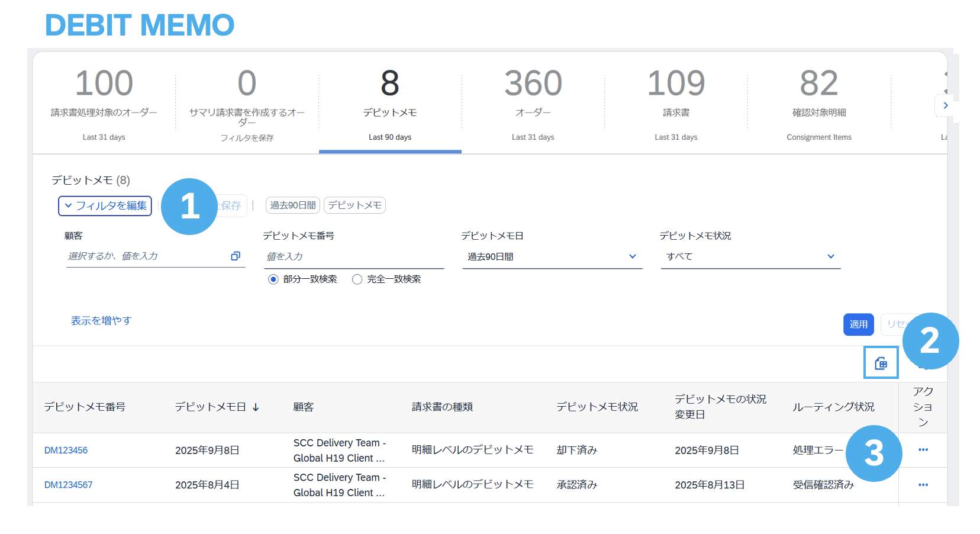The height and width of the screenshot is (534, 980).
Task: Click the 適用 button
Action: click(858, 324)
